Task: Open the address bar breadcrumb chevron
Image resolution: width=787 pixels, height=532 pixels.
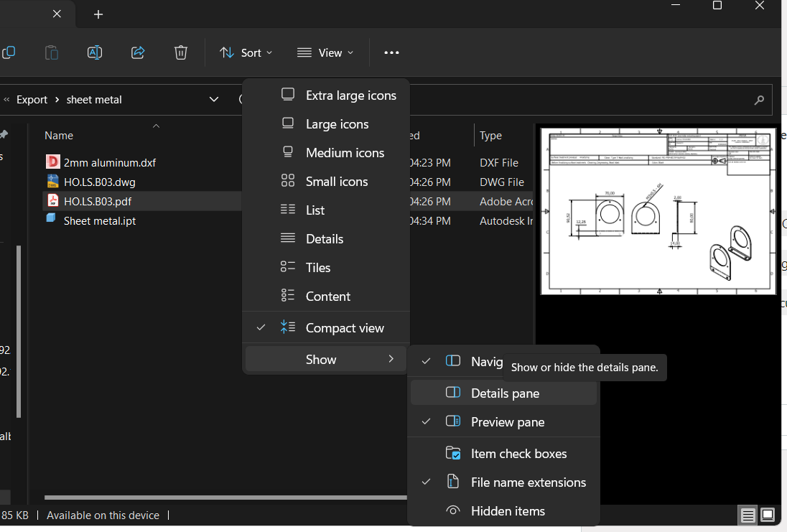Action: 213,99
